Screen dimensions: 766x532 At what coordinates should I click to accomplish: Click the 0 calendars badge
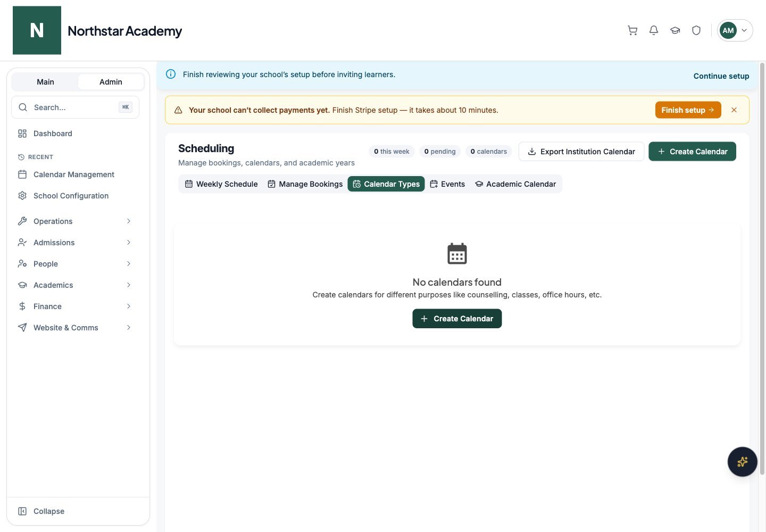(x=489, y=152)
